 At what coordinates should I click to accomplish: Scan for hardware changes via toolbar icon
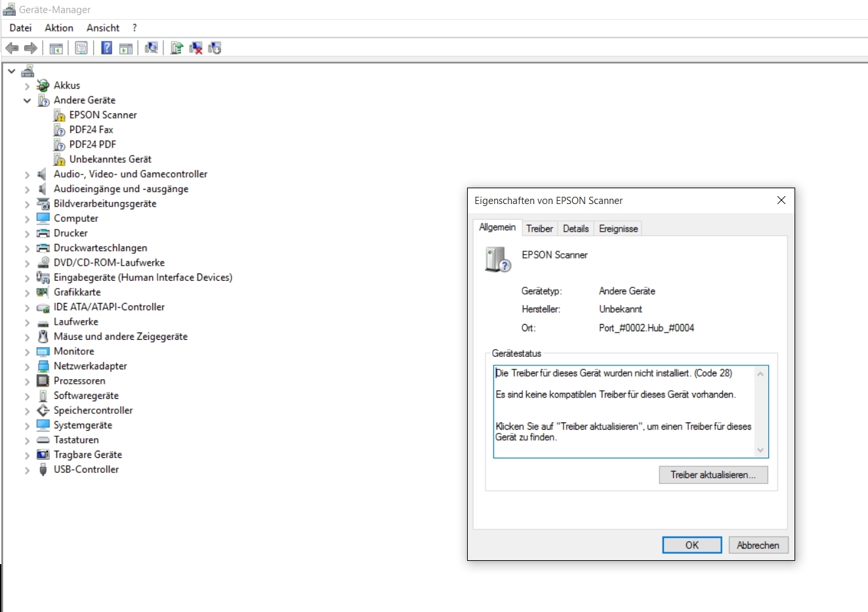[x=152, y=48]
